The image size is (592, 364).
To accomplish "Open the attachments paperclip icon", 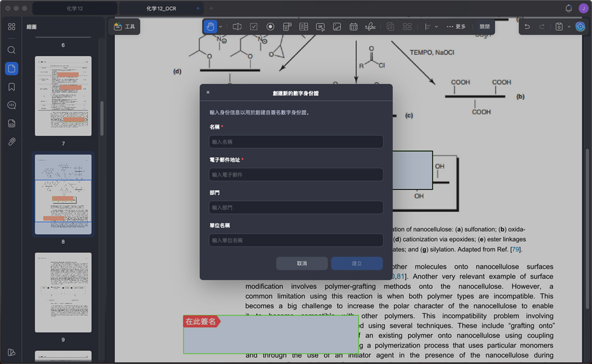I will click(x=12, y=142).
